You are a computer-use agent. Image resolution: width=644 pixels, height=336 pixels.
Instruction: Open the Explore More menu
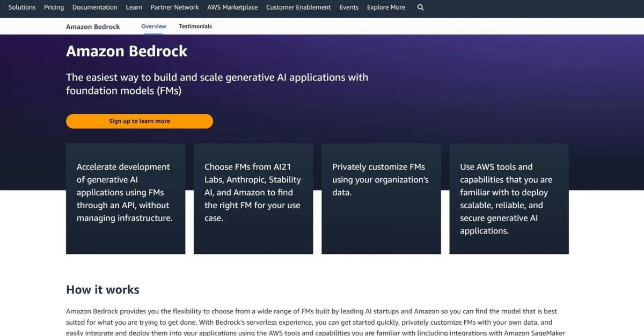click(x=385, y=7)
